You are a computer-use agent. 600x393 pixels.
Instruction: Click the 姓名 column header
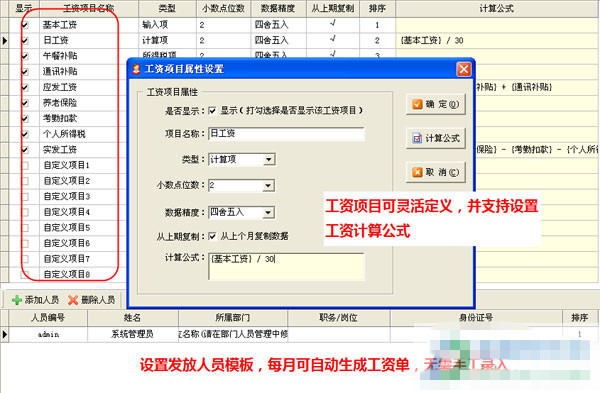133,318
